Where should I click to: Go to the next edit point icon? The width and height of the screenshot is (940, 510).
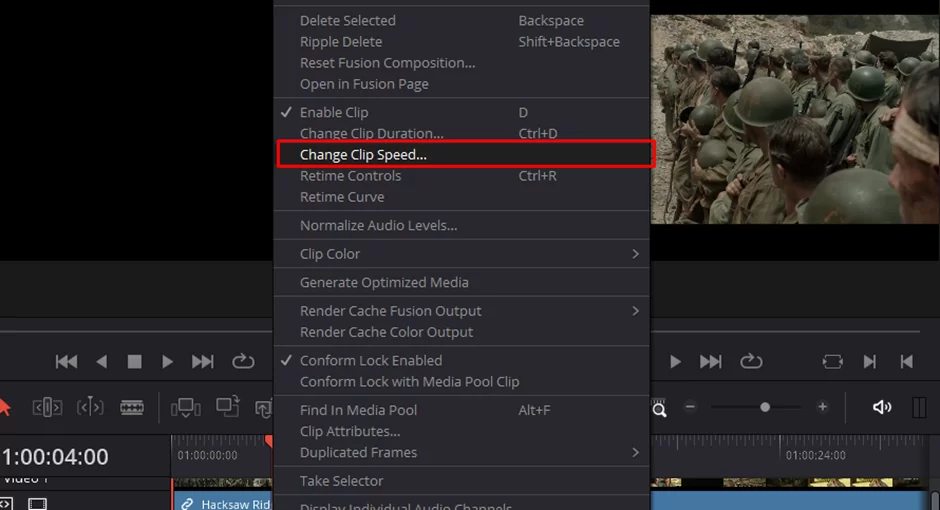click(869, 361)
